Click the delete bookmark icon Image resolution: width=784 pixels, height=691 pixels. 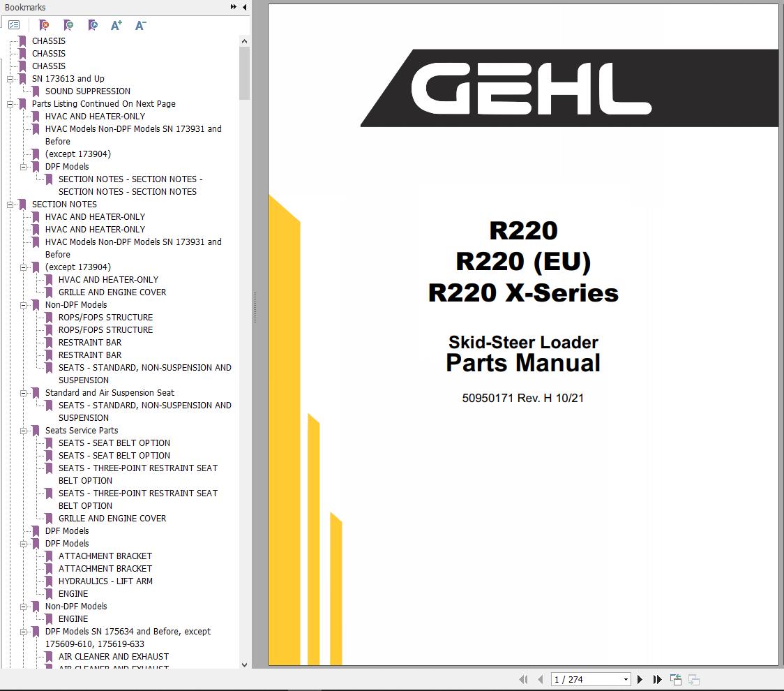tap(44, 25)
